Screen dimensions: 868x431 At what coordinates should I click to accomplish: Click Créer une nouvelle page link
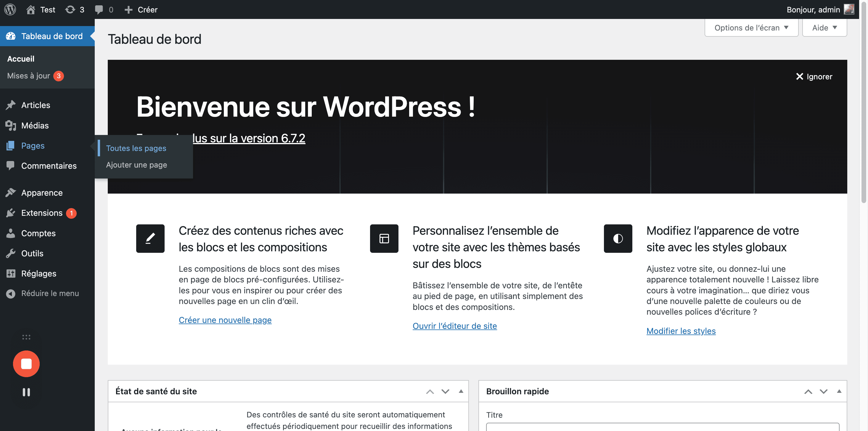coord(225,320)
